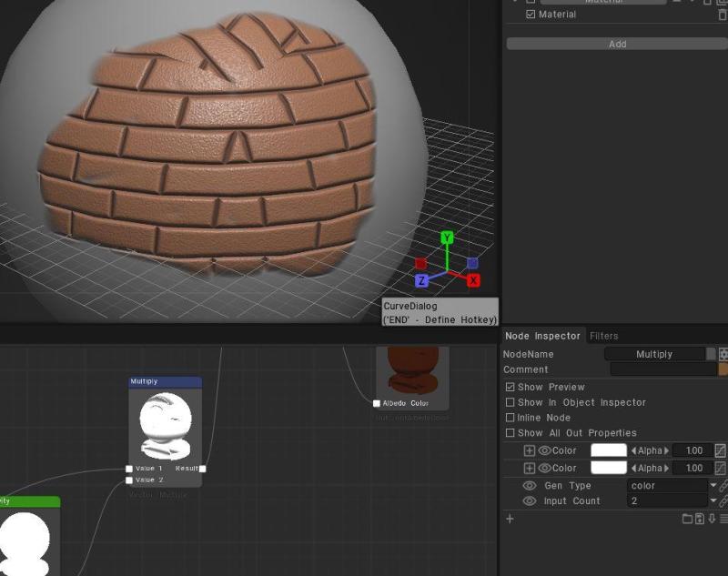
Task: Click the save disk icon in inspector footer
Action: coord(700,519)
